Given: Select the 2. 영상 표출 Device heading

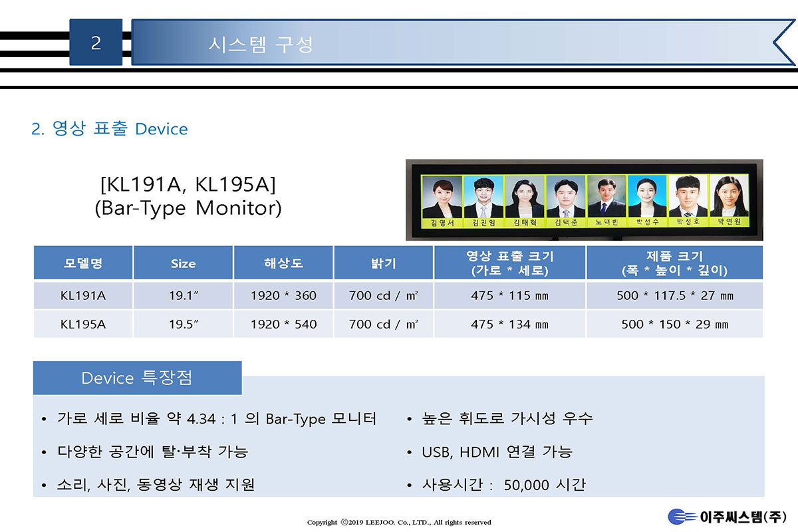Looking at the screenshot, I should click(x=110, y=128).
